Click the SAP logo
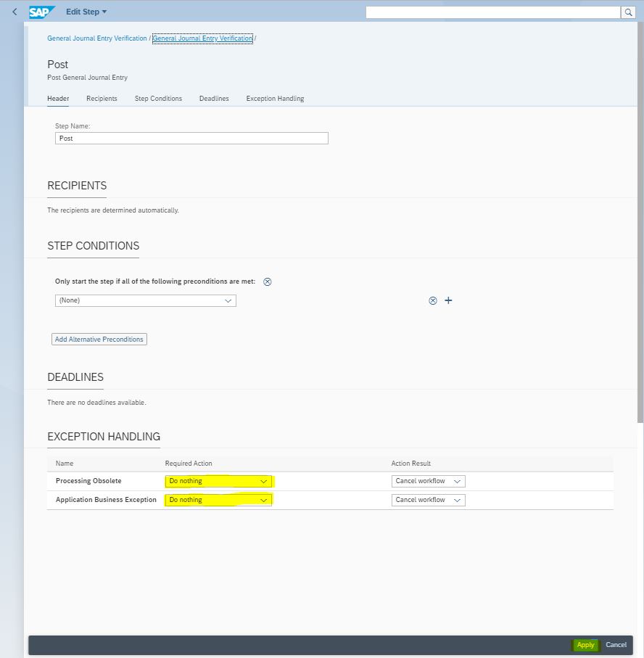Screen dimensions: 644x658 (x=41, y=12)
